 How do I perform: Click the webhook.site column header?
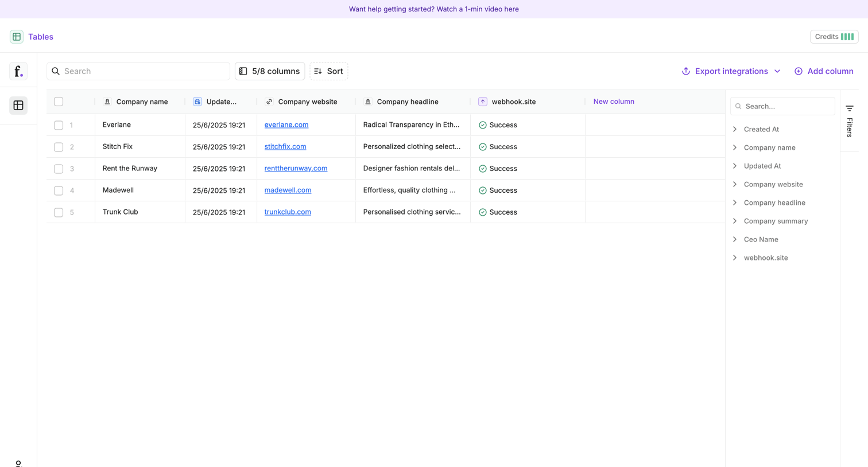click(528, 102)
